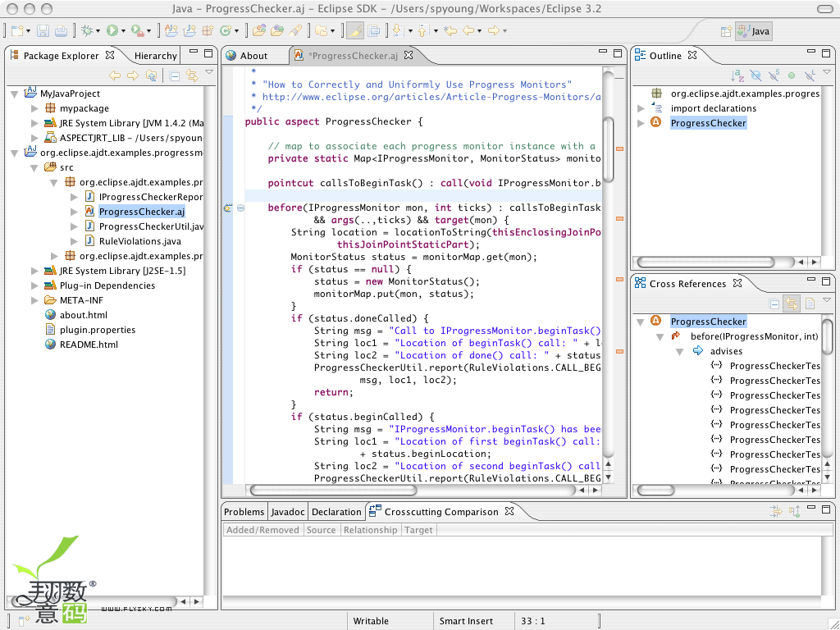Toggle Link with Editor in Cross References
The width and height of the screenshot is (840, 630).
pos(792,304)
